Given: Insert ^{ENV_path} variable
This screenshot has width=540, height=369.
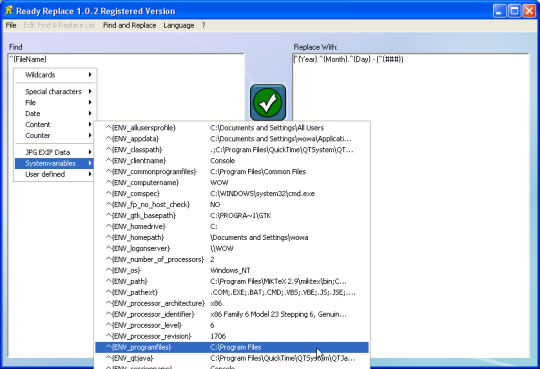Looking at the screenshot, I should click(x=232, y=281).
